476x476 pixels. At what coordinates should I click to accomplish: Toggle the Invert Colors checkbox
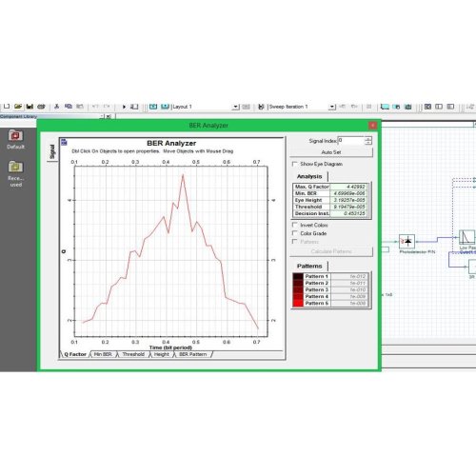tap(294, 225)
